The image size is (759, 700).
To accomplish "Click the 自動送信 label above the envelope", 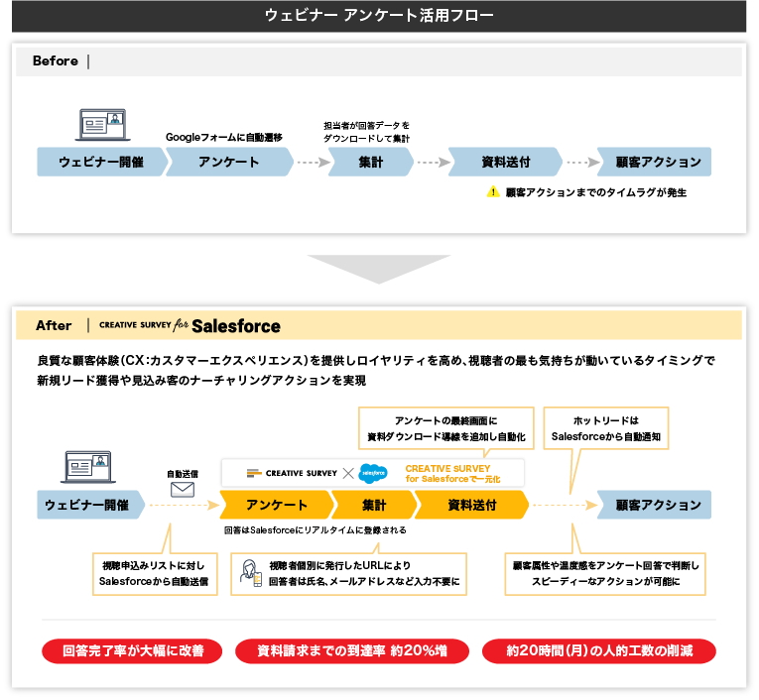I will tap(183, 474).
